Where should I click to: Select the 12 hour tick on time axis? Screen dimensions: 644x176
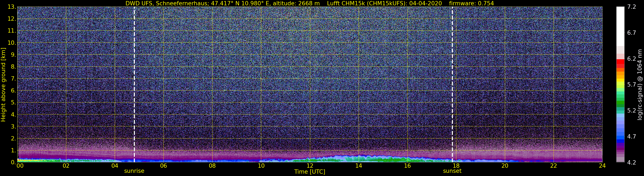click(310, 166)
